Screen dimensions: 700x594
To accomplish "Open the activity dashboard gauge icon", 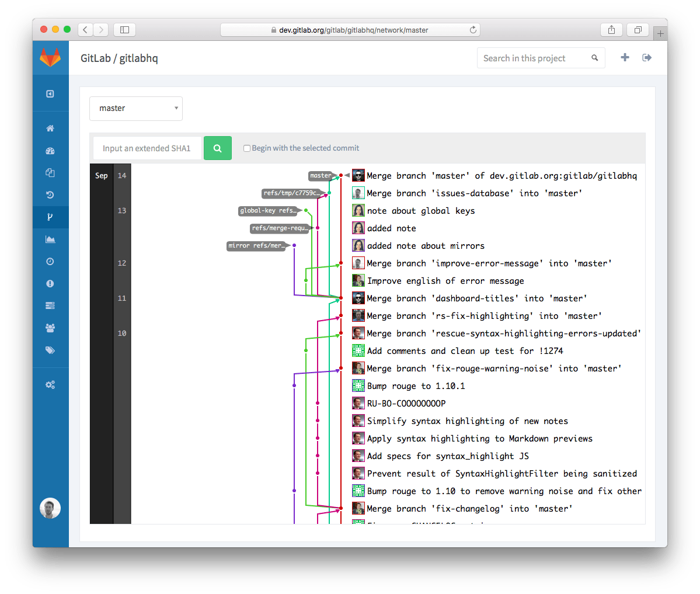I will pos(50,151).
